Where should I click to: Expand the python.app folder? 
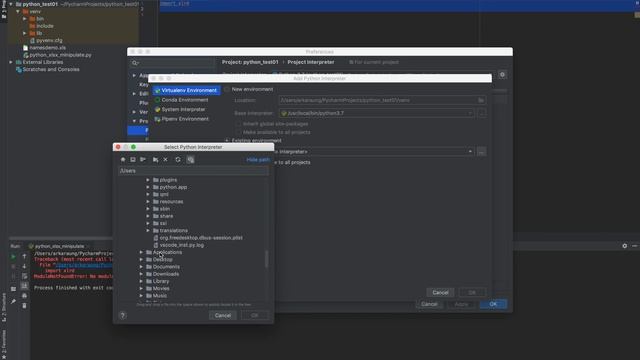(x=148, y=187)
